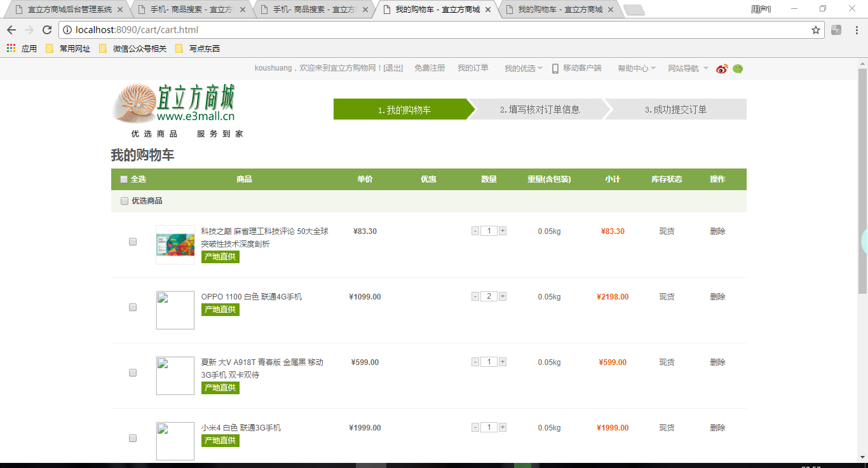The height and width of the screenshot is (468, 868).
Task: Open the new tab button
Action: pos(634,10)
